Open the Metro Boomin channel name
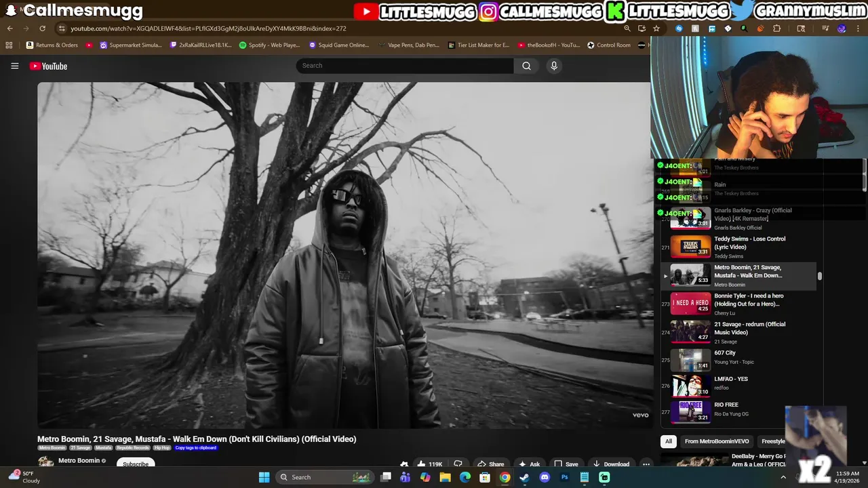The image size is (868, 488). click(79, 461)
